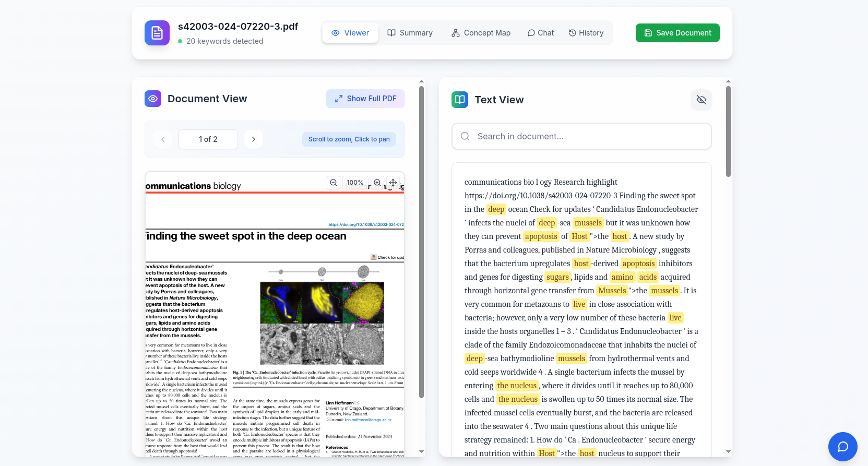Activate the pan move tool icon

(393, 183)
